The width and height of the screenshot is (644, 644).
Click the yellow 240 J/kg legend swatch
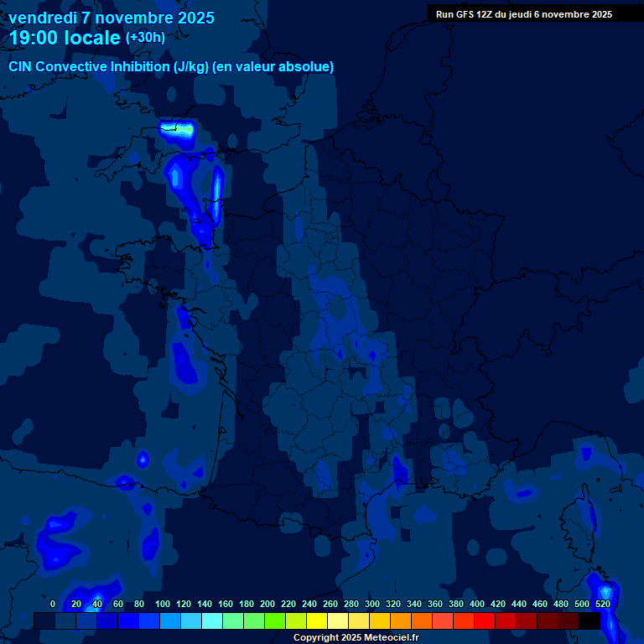pyautogui.click(x=317, y=621)
